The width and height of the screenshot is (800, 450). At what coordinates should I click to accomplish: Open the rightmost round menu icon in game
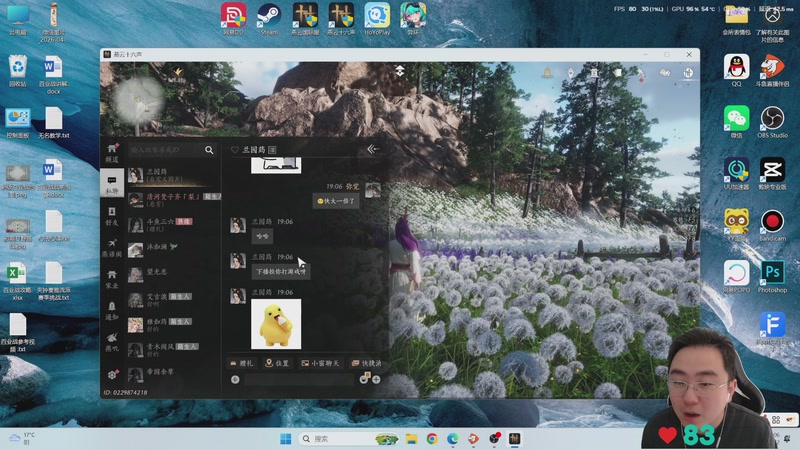[x=688, y=73]
